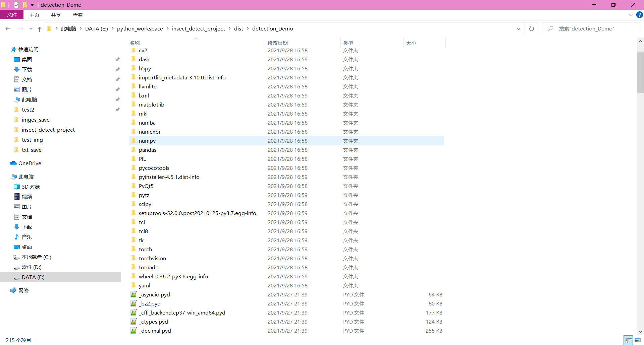This screenshot has height=345, width=644.
Task: Switch to large thumbnails view icon
Action: [x=638, y=340]
